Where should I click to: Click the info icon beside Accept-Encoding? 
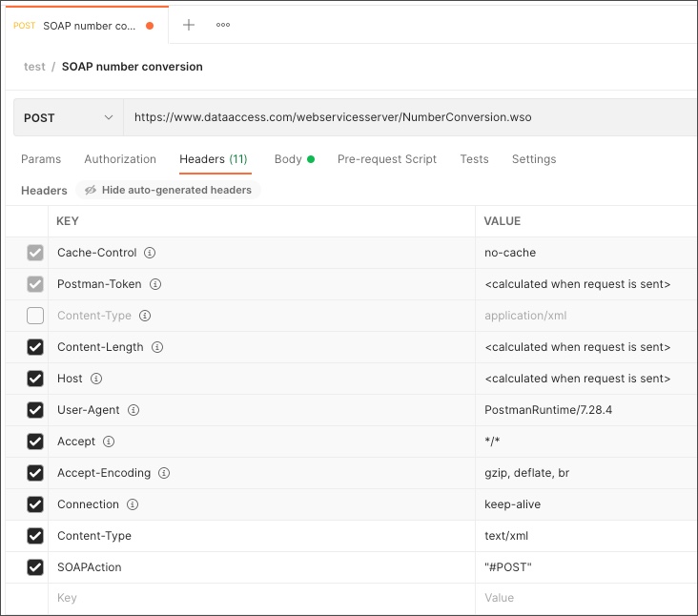(x=164, y=473)
